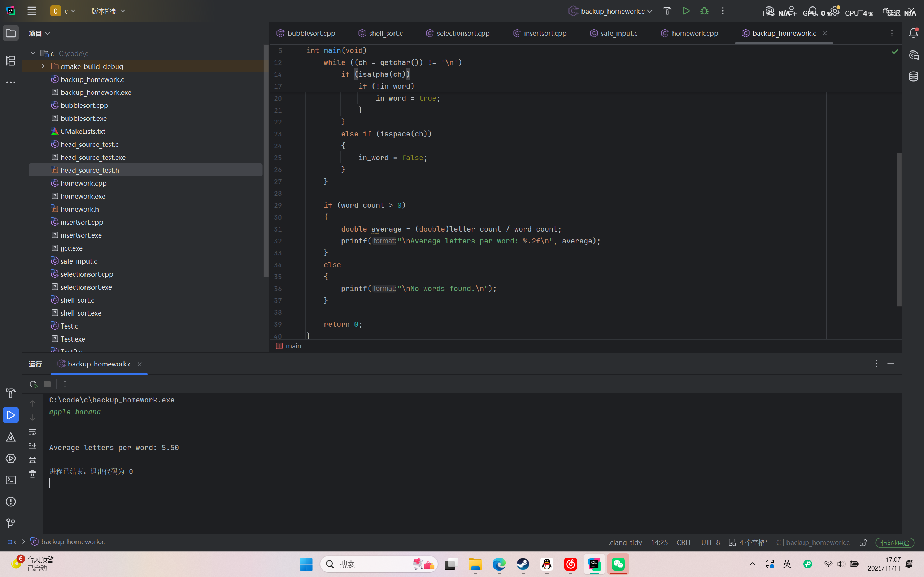Open the Terminal tool window
Viewport: 924px width, 577px height.
pos(11,480)
